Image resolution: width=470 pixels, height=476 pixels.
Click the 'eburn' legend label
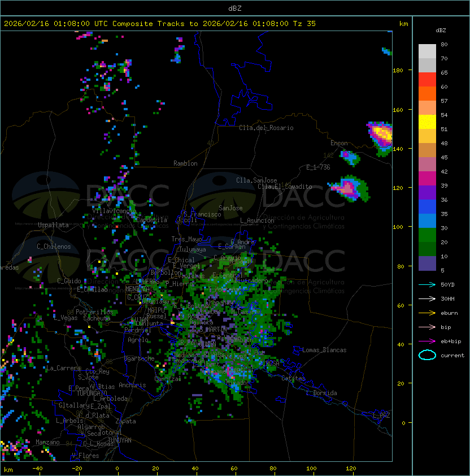point(449,313)
